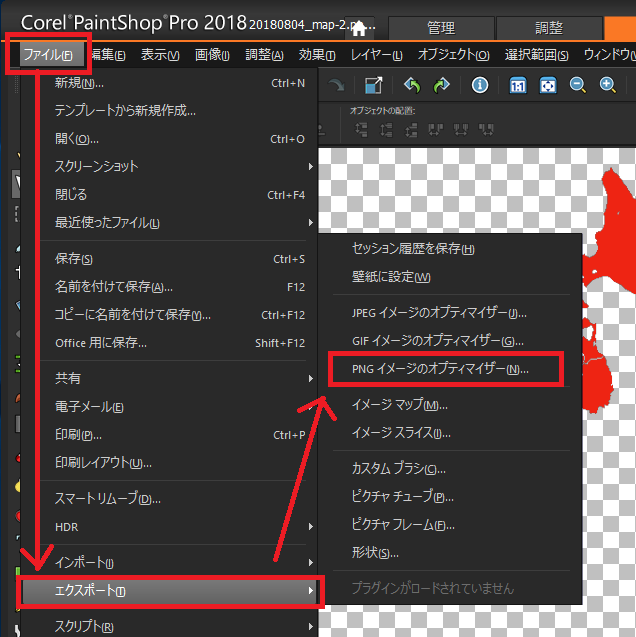
Task: Select イメージ マップ(M)...
Action: tap(451, 405)
